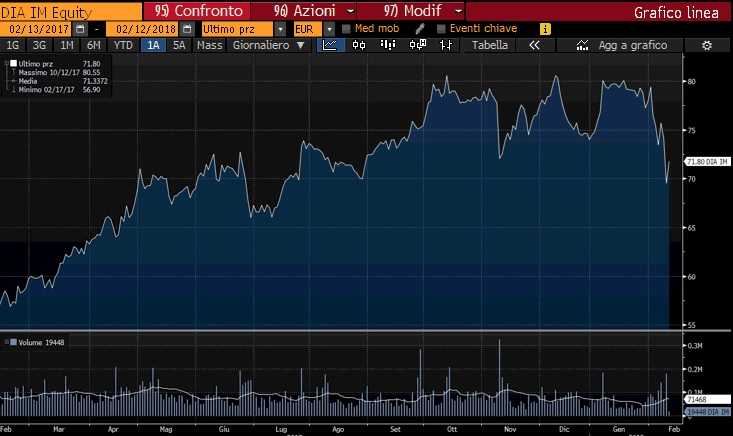Screen dimensions: 733x436
Task: Select the 6M time range
Action: [x=94, y=45]
